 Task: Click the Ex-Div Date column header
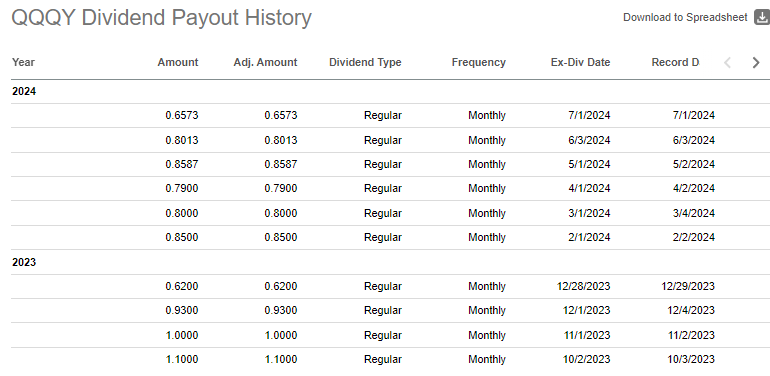[x=580, y=62]
